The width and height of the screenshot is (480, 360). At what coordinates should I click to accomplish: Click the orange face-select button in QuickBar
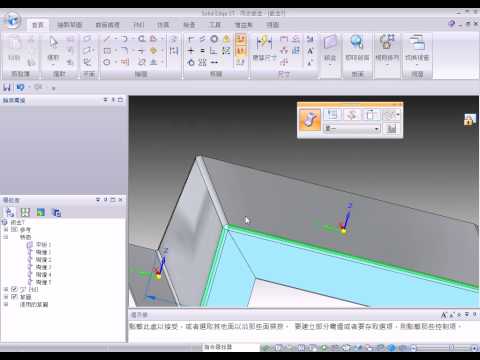click(310, 119)
